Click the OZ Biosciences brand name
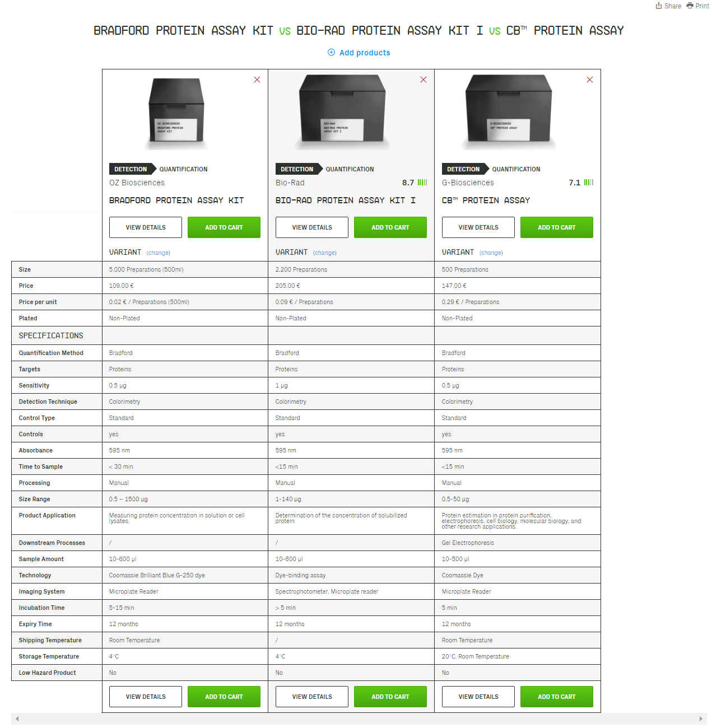This screenshot has width=712, height=728. coord(137,183)
